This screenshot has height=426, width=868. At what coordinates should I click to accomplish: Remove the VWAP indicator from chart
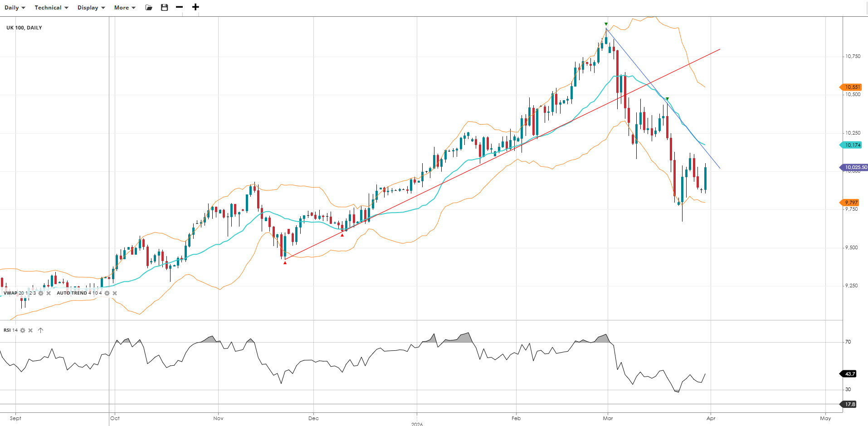(49, 293)
